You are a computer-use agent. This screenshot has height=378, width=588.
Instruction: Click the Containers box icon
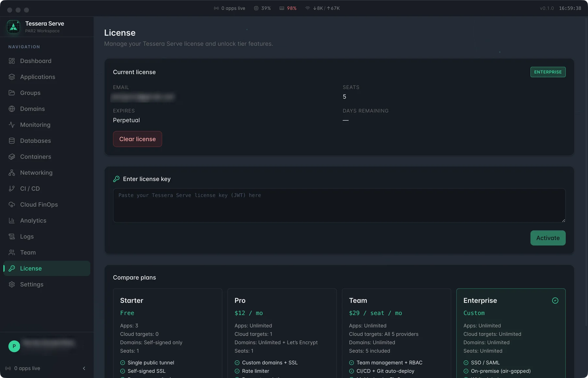12,157
